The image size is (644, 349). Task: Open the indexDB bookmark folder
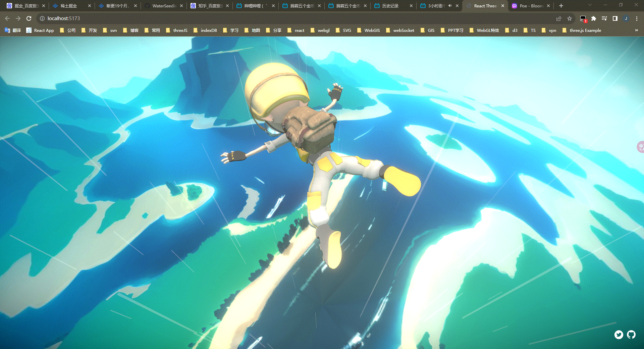(x=205, y=30)
